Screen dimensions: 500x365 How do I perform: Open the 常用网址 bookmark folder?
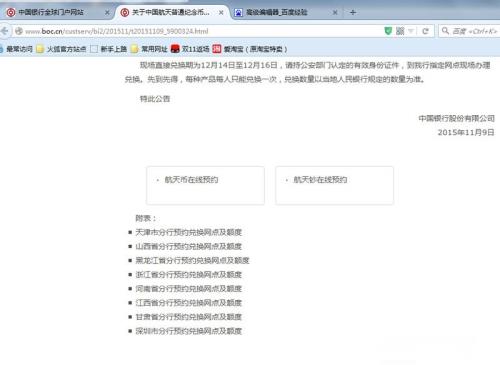point(149,49)
